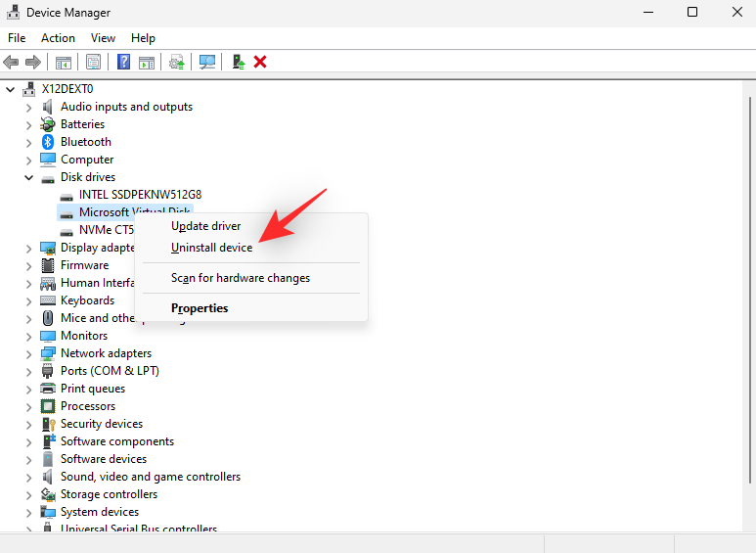Select the Processors tree item
Viewport: 756px width, 553px height.
[x=88, y=406]
